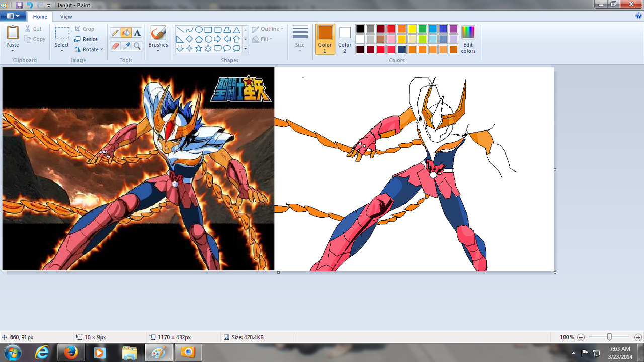Choose the green color swatch
Image resolution: width=644 pixels, height=362 pixels.
423,29
